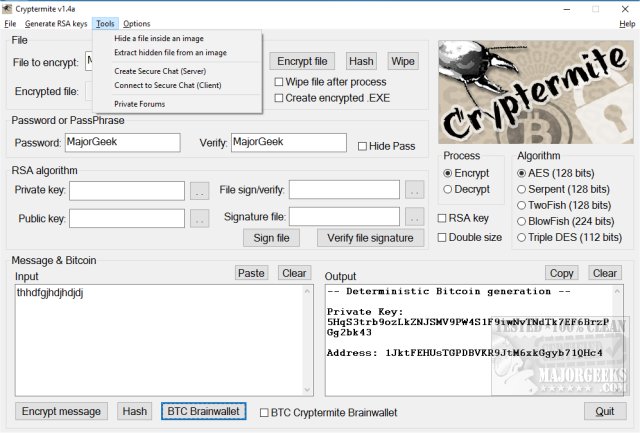Viewport: 640px width, 433px height.
Task: Click the Input box scroll-down arrow
Action: 307,390
